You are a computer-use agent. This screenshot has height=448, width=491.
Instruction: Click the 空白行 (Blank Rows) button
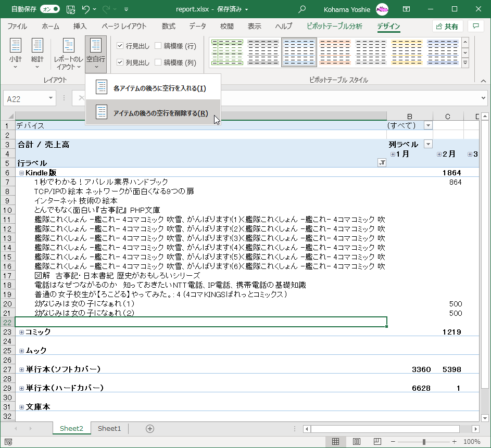point(96,54)
